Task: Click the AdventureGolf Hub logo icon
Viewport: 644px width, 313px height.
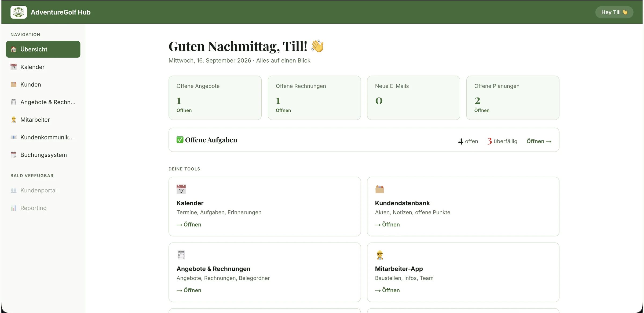Action: (19, 12)
